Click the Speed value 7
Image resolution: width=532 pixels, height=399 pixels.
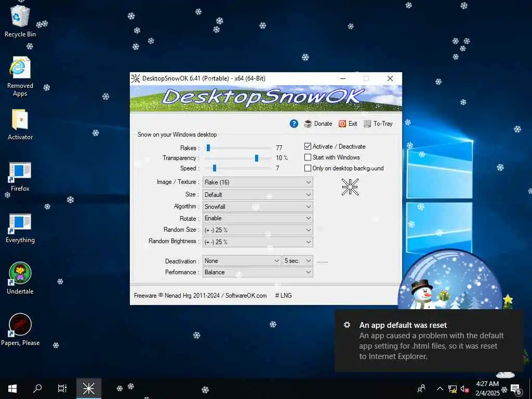pyautogui.click(x=277, y=168)
